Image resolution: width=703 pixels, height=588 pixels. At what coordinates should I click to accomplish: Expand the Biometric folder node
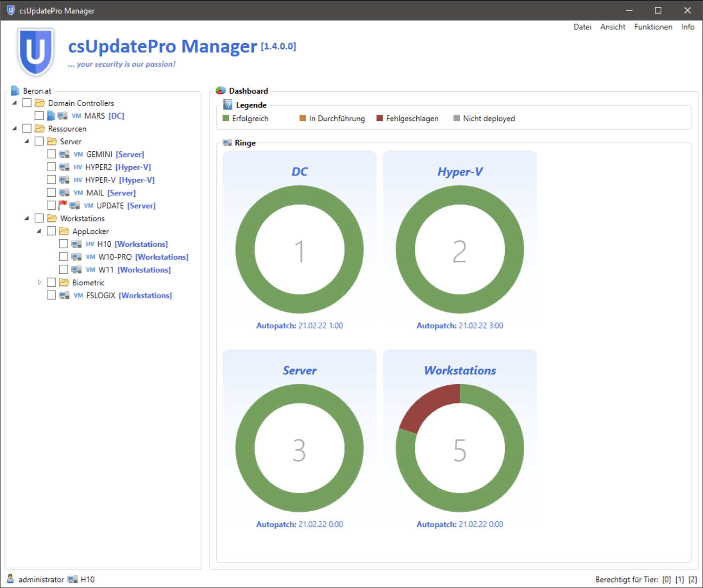pos(39,282)
